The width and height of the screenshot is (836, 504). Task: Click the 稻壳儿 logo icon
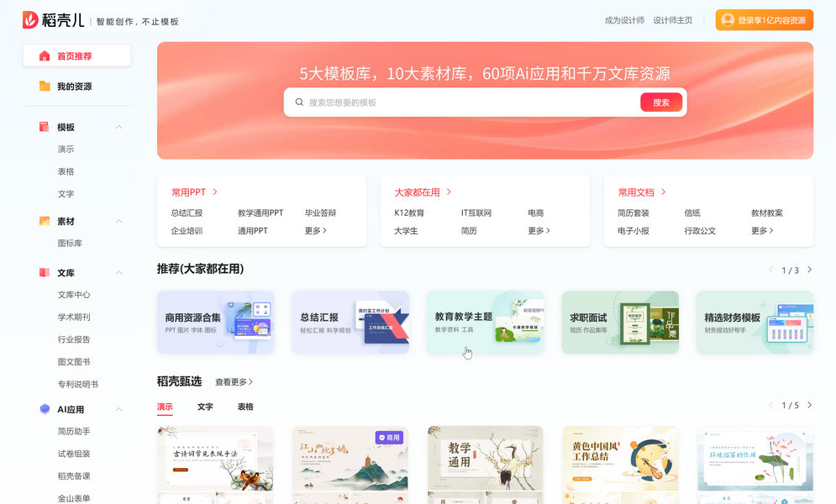[30, 20]
